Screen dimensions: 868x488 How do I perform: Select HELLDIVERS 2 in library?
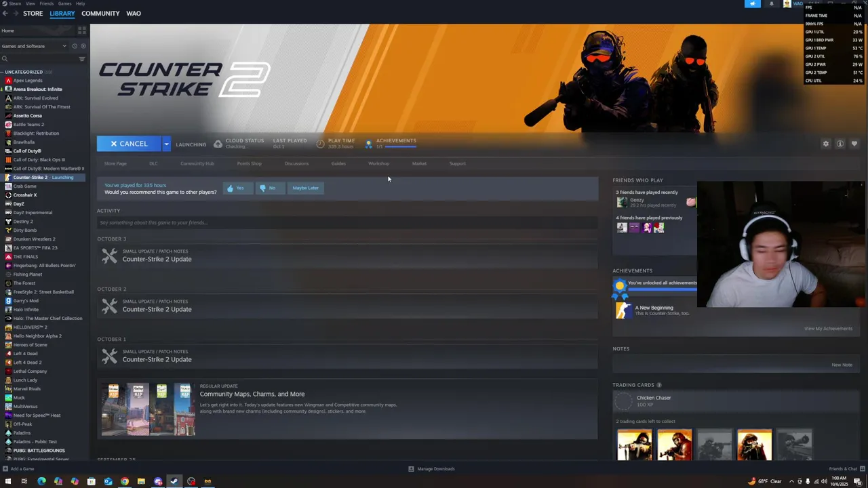point(30,327)
